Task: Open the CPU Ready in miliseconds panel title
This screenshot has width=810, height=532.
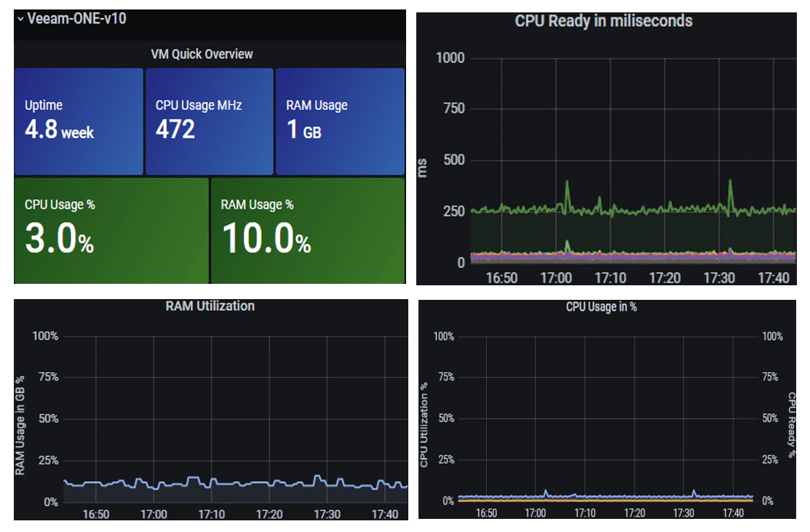Action: (603, 21)
